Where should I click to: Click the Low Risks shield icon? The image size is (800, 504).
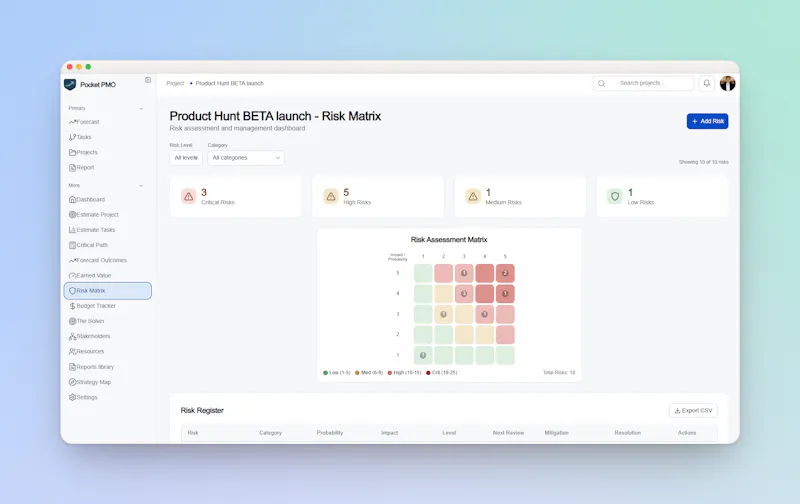point(615,196)
